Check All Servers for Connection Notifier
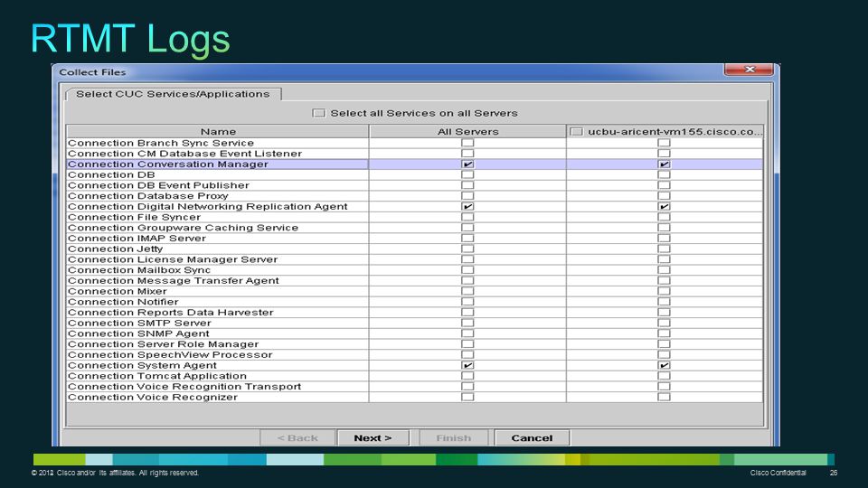868x488 pixels. point(467,302)
